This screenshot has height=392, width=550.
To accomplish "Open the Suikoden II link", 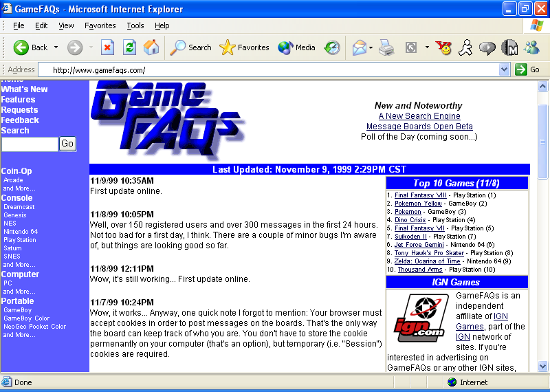I will tap(410, 237).
